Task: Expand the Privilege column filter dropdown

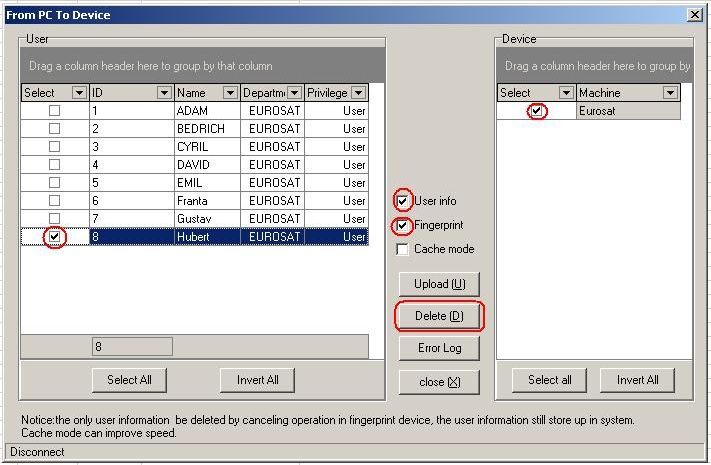Action: click(x=359, y=93)
